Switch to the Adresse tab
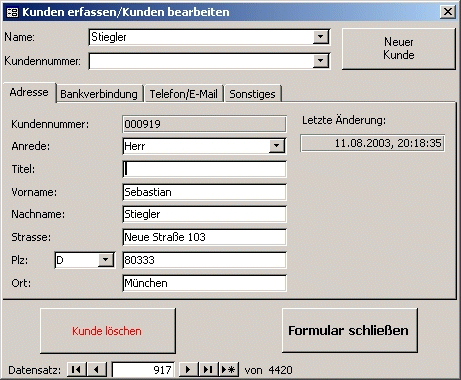This screenshot has width=461, height=380. point(29,92)
